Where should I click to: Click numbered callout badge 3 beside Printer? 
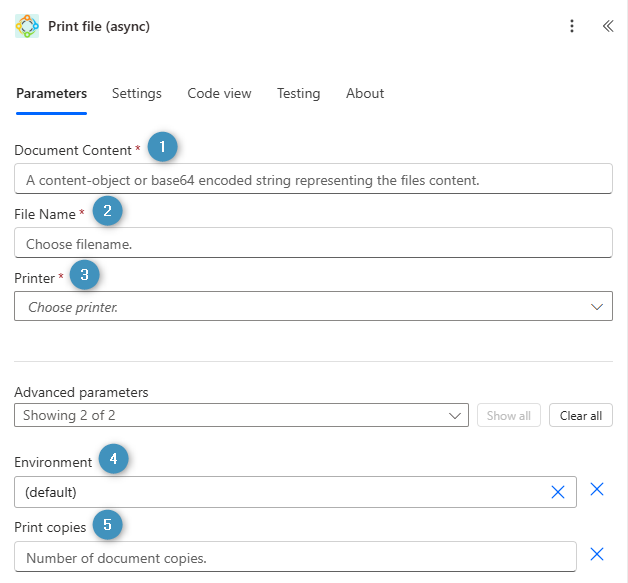point(85,274)
